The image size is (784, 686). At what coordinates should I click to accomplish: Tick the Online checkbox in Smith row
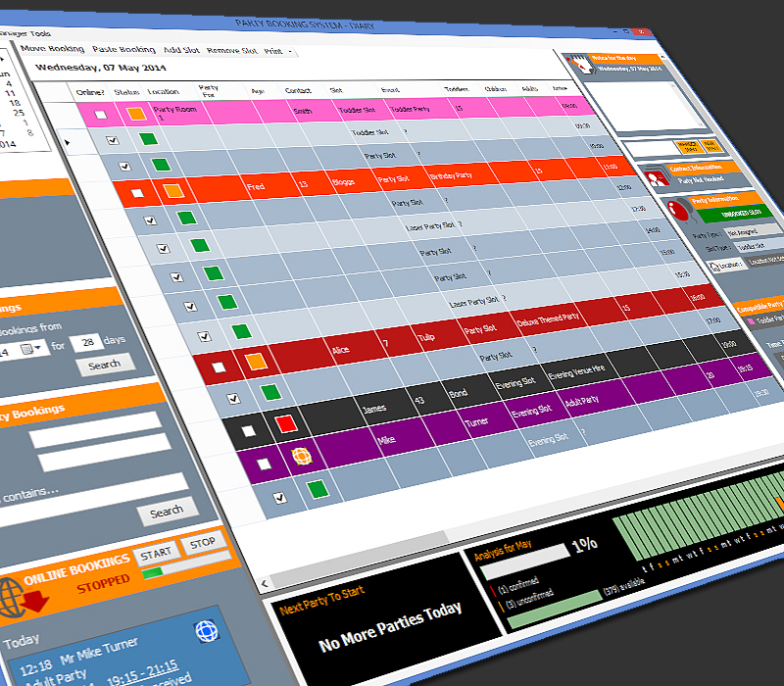click(101, 115)
